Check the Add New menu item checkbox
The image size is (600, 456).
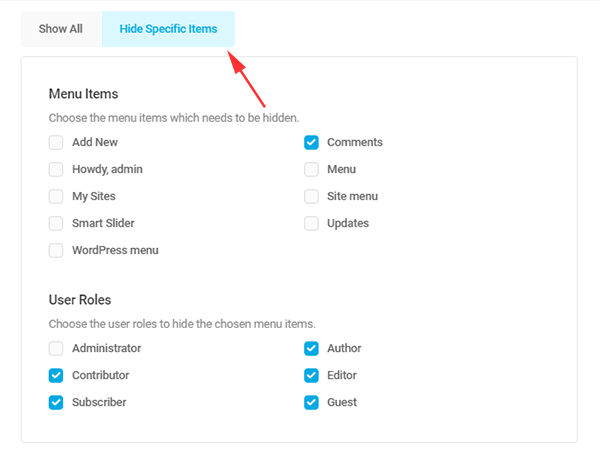(x=56, y=142)
